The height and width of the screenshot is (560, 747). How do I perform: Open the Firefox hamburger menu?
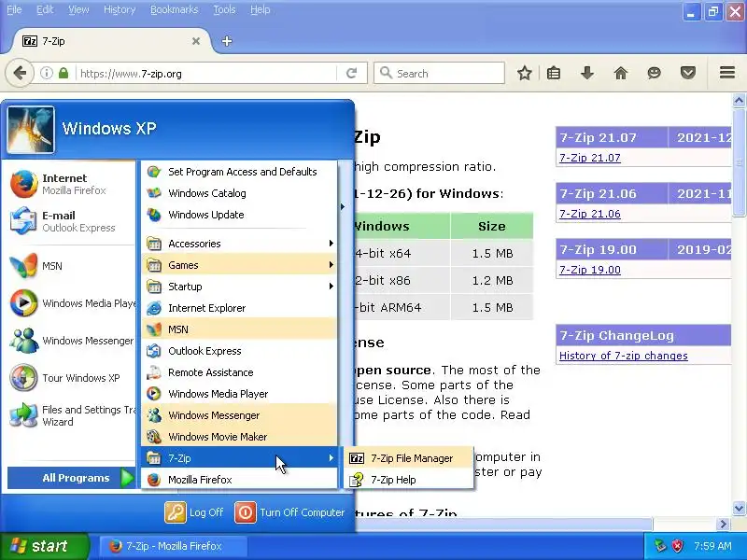[727, 73]
